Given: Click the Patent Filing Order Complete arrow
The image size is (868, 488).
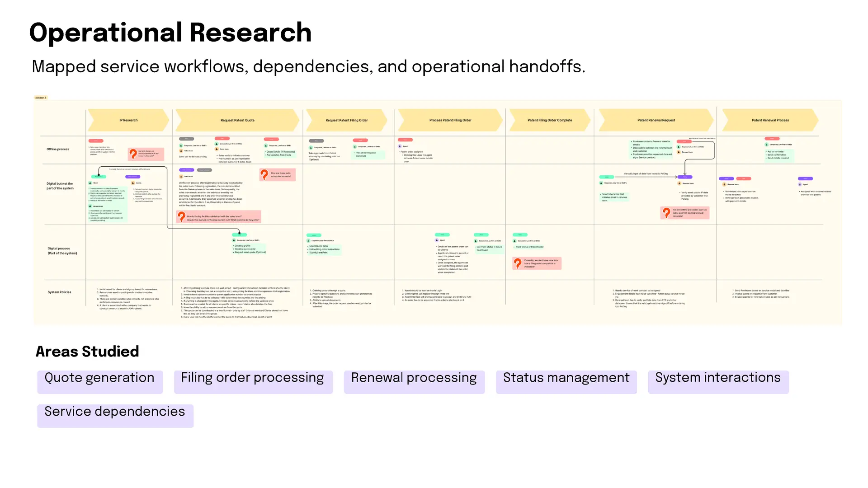Looking at the screenshot, I should coord(550,120).
